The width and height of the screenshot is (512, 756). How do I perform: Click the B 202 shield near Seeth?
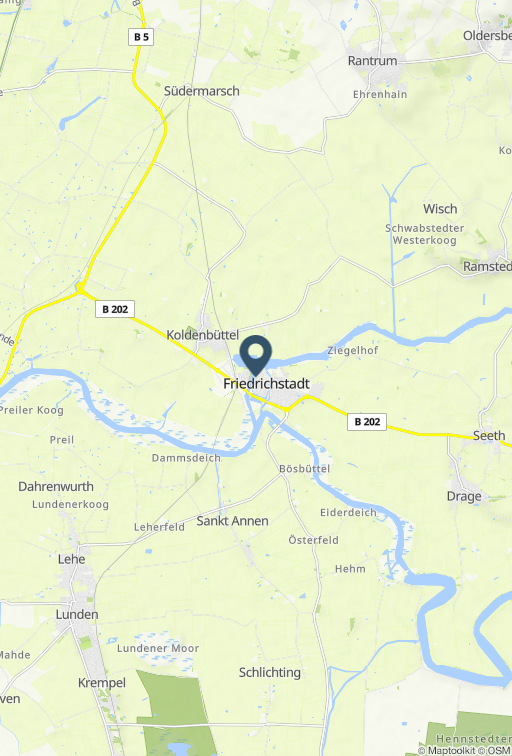(367, 422)
